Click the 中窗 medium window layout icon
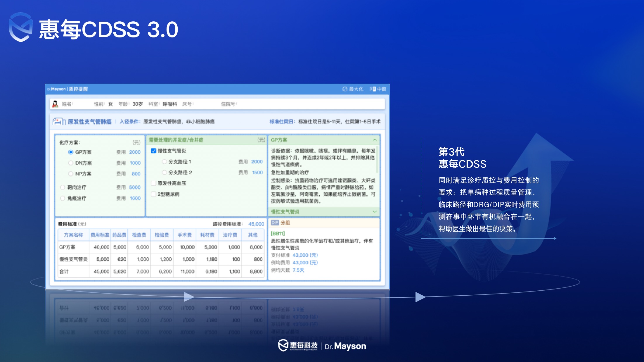644x362 pixels. click(373, 89)
